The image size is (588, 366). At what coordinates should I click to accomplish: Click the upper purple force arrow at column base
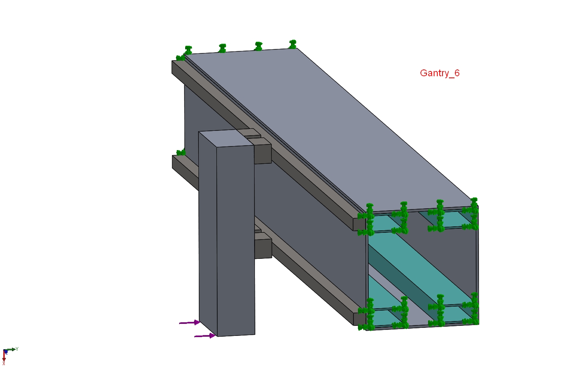pyautogui.click(x=189, y=323)
